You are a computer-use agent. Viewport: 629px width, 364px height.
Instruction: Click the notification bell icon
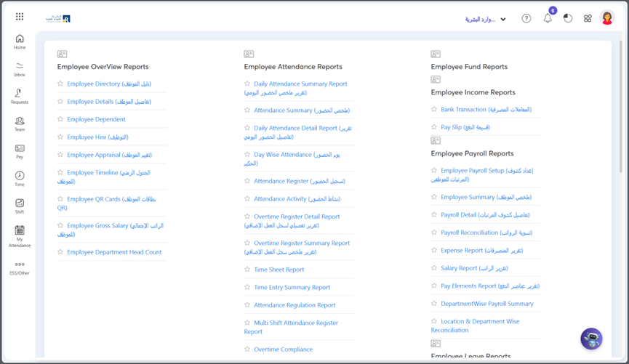click(x=548, y=19)
